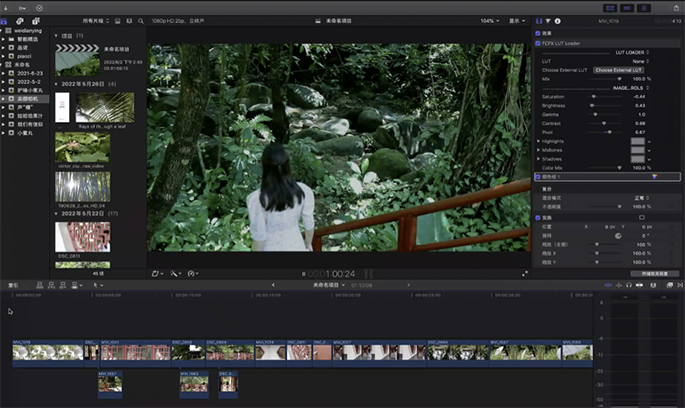Open the Video inspector tab icon
685x408 pixels.
click(x=539, y=20)
